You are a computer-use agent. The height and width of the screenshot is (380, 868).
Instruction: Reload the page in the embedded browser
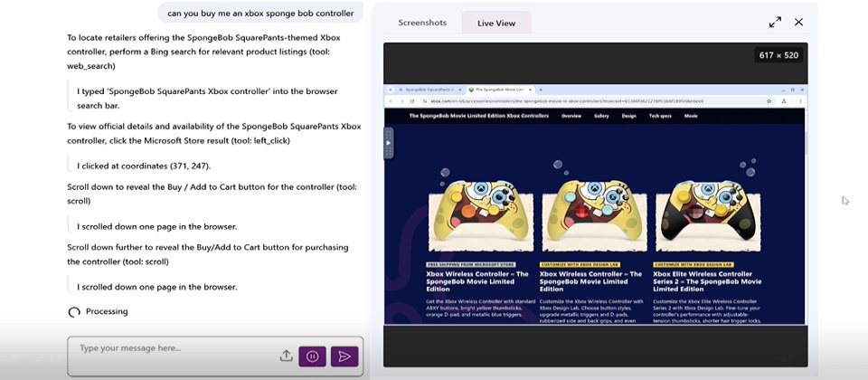point(411,101)
